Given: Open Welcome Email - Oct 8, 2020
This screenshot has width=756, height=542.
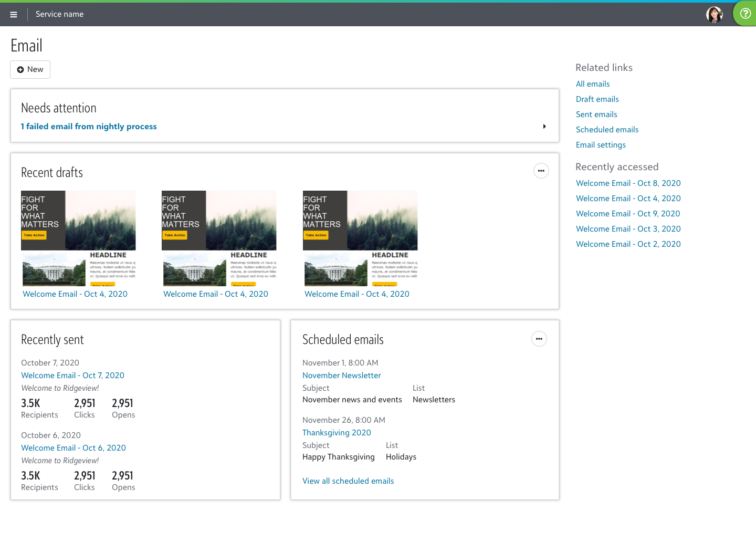Looking at the screenshot, I should pyautogui.click(x=628, y=183).
